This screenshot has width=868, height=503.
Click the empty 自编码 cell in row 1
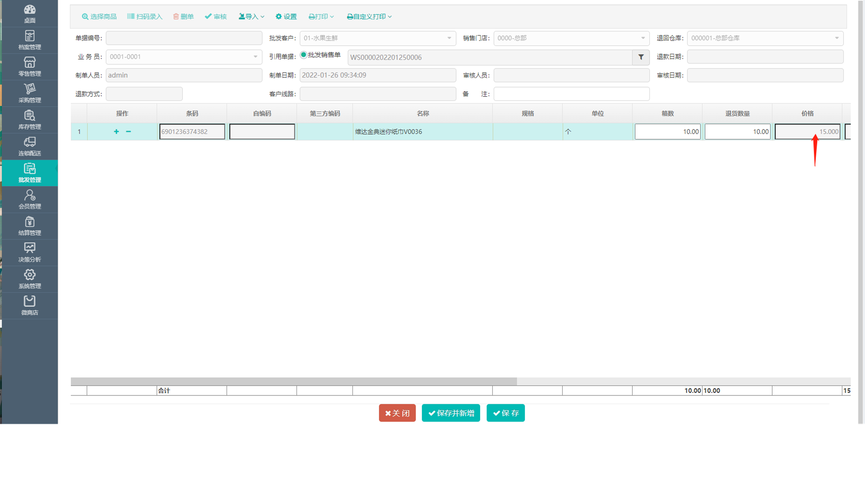click(x=262, y=132)
